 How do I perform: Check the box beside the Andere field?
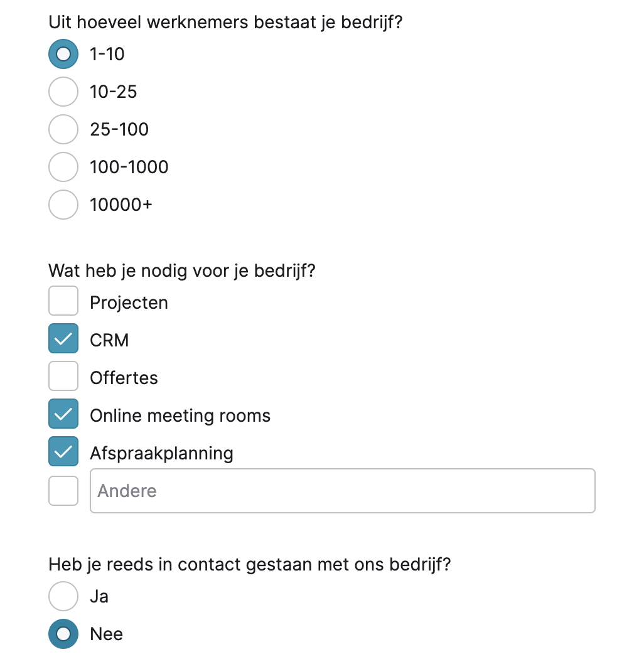click(x=63, y=491)
